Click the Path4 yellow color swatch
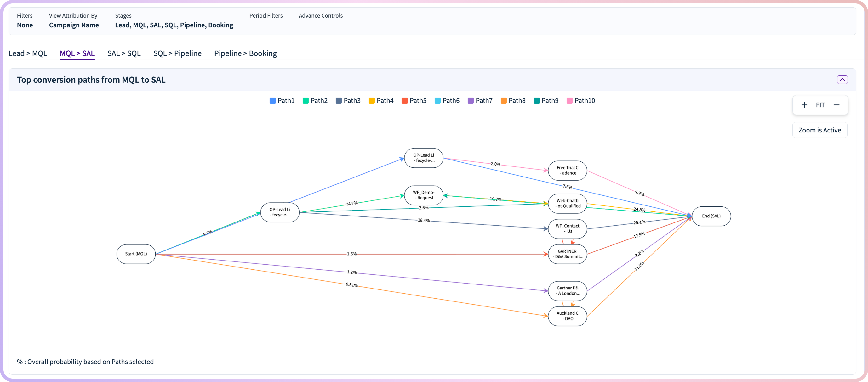Viewport: 868px width, 382px height. point(372,101)
